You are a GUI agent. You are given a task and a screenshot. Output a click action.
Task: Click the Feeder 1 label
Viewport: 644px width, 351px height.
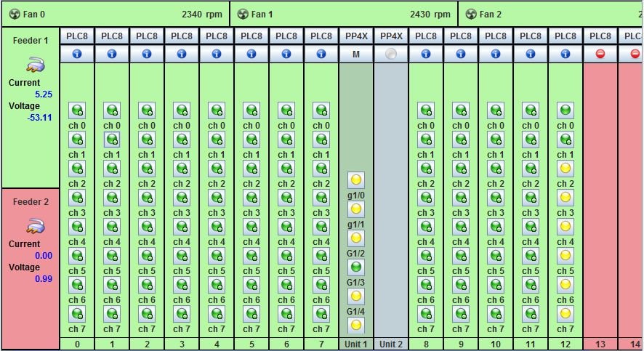point(31,40)
